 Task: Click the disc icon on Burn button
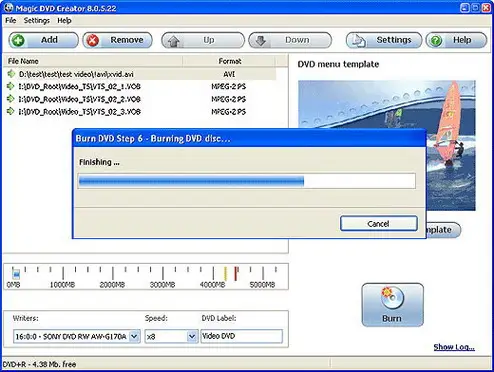(x=392, y=297)
